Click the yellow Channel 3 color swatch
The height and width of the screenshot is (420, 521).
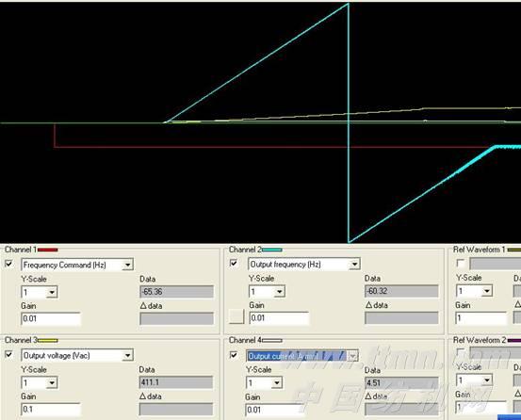tap(47, 340)
